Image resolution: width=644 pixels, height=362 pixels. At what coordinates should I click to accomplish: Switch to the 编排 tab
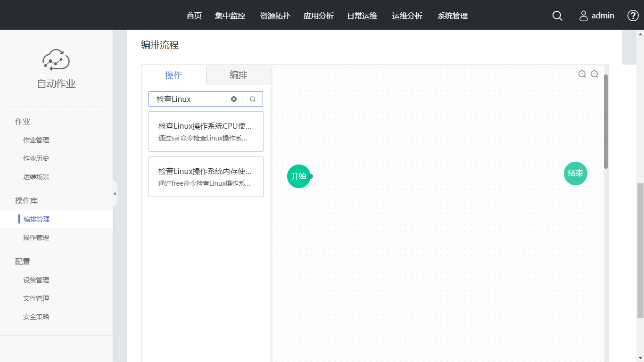pyautogui.click(x=238, y=75)
